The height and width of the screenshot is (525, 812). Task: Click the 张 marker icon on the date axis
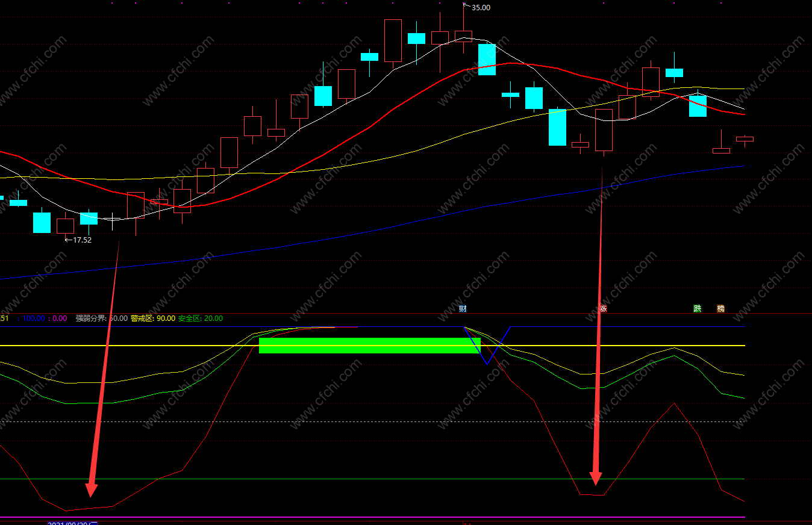point(602,309)
